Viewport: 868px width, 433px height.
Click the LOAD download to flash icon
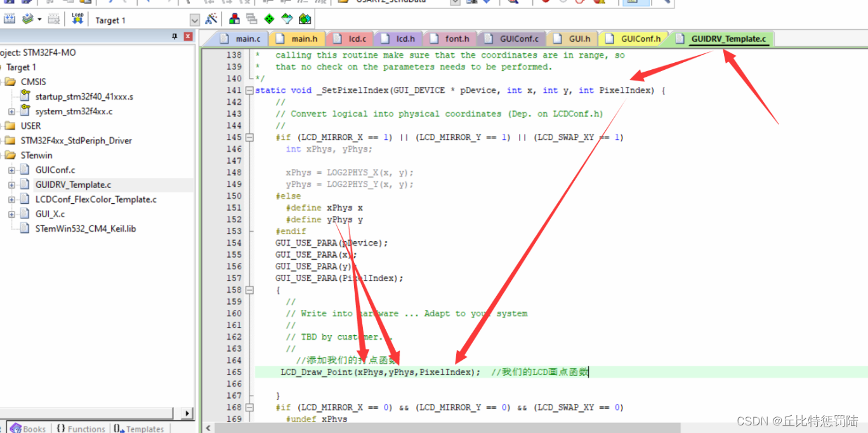click(x=77, y=19)
